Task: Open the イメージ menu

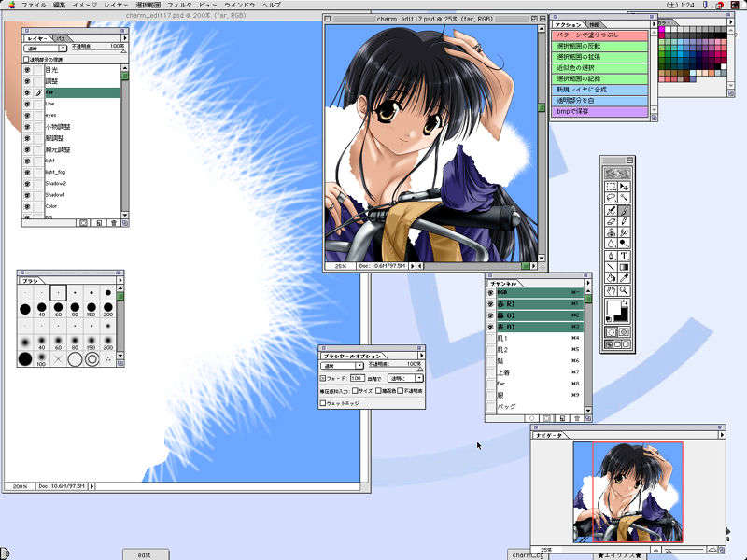Action: point(84,5)
